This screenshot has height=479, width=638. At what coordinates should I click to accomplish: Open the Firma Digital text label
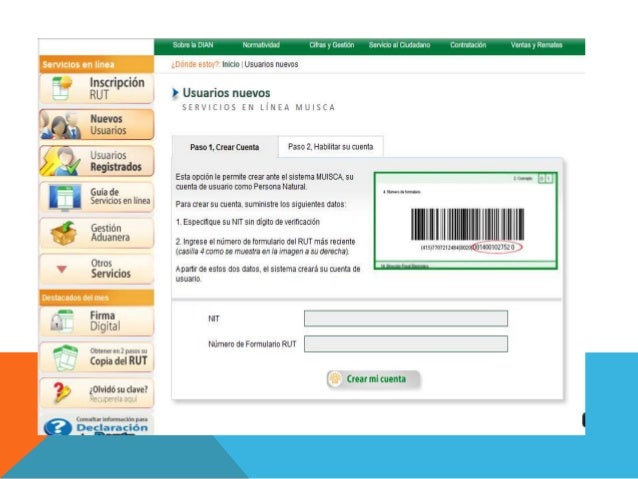[x=105, y=321]
